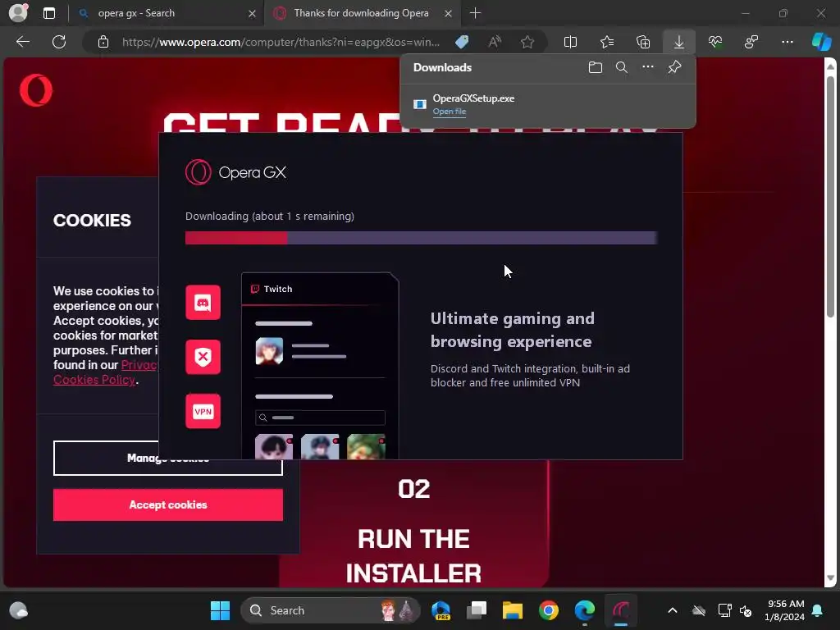Open more options in Downloads panel
The width and height of the screenshot is (840, 630).
click(648, 67)
